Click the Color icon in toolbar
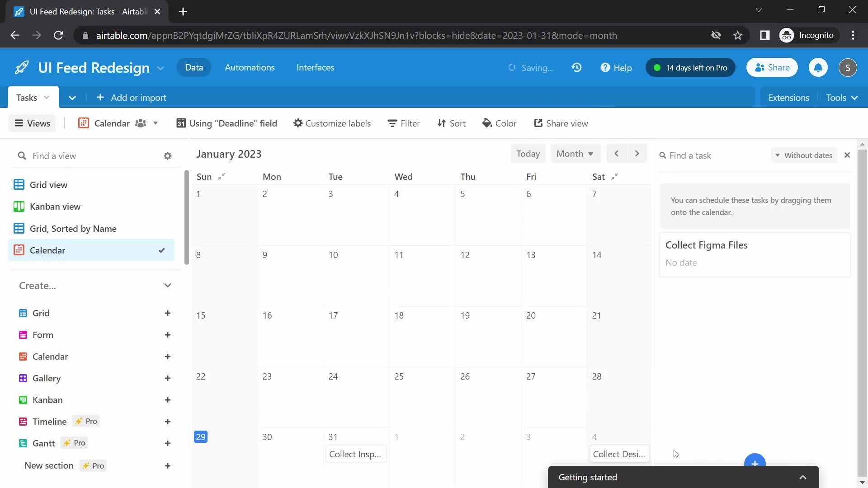This screenshot has height=488, width=868. [x=499, y=123]
